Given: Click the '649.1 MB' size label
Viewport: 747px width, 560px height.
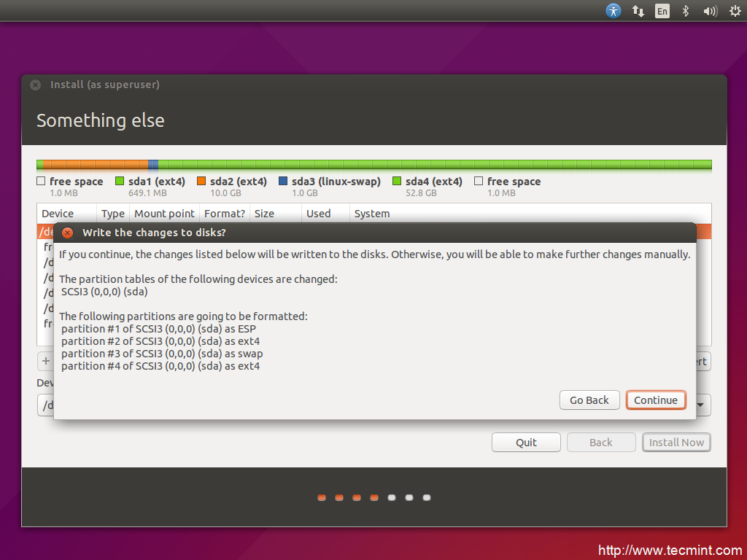Looking at the screenshot, I should (147, 192).
